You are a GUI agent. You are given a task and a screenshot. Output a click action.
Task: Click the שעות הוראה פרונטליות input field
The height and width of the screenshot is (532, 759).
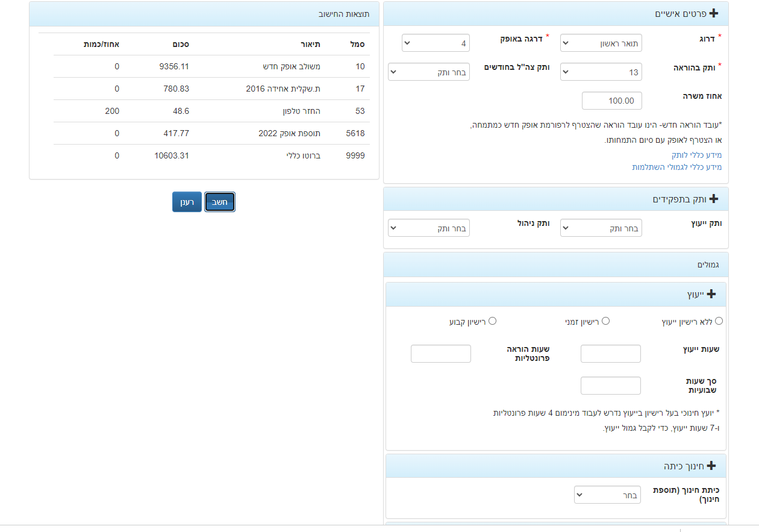(x=441, y=354)
